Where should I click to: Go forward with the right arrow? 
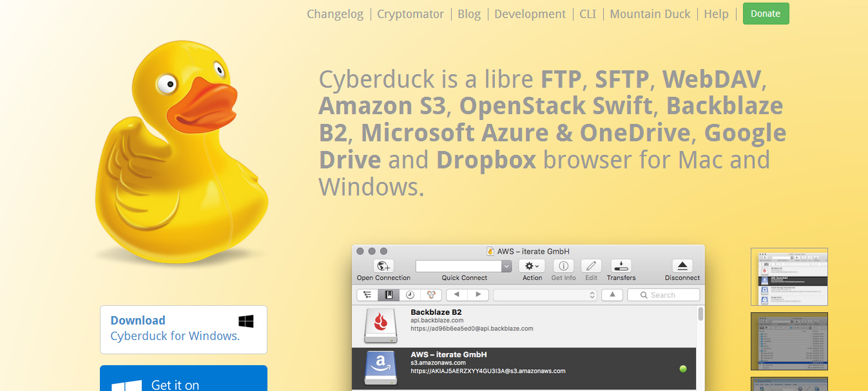point(477,295)
